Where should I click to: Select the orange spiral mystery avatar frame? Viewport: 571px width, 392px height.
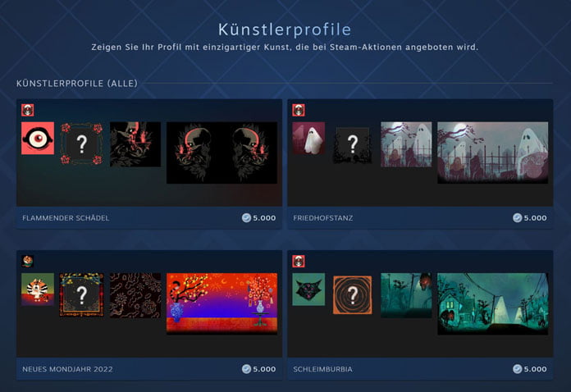[x=353, y=294]
